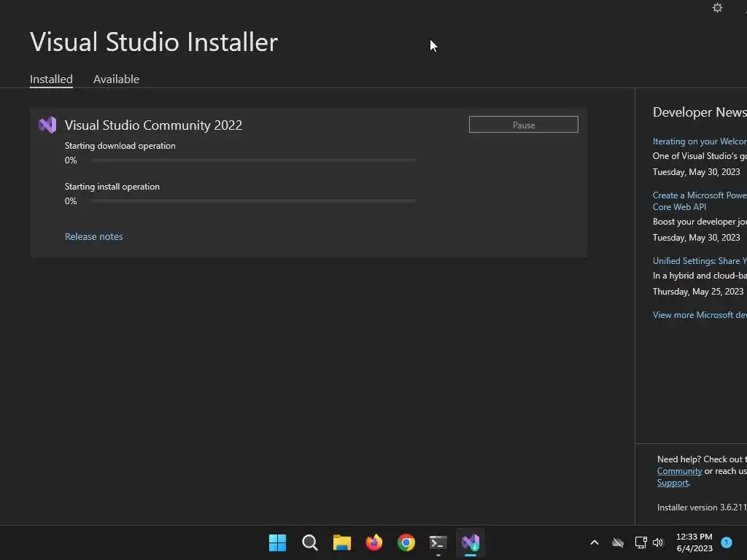Open 'Create a Microsoft Power' news article

point(700,201)
